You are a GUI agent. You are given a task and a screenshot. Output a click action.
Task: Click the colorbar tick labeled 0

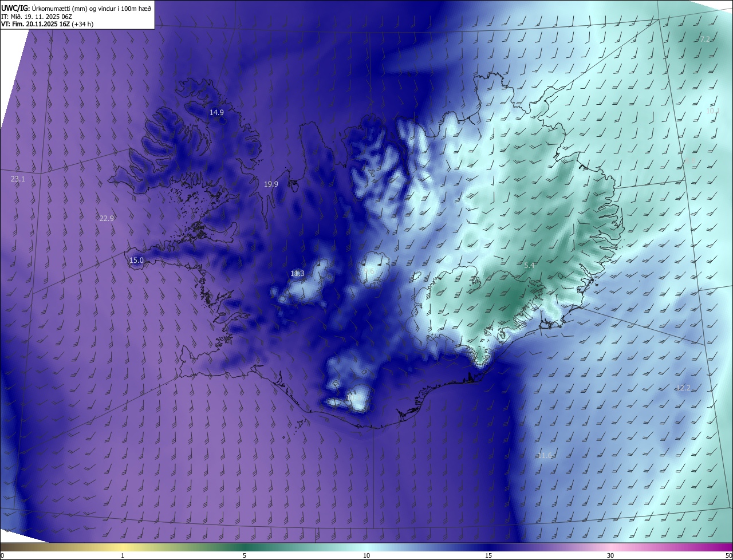2,555
